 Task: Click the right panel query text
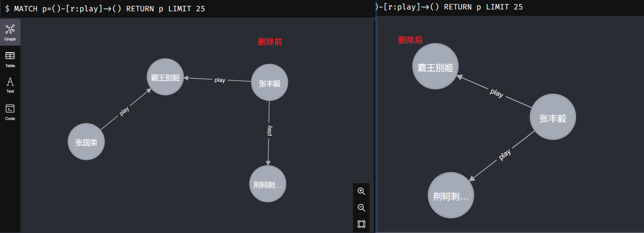tap(450, 7)
